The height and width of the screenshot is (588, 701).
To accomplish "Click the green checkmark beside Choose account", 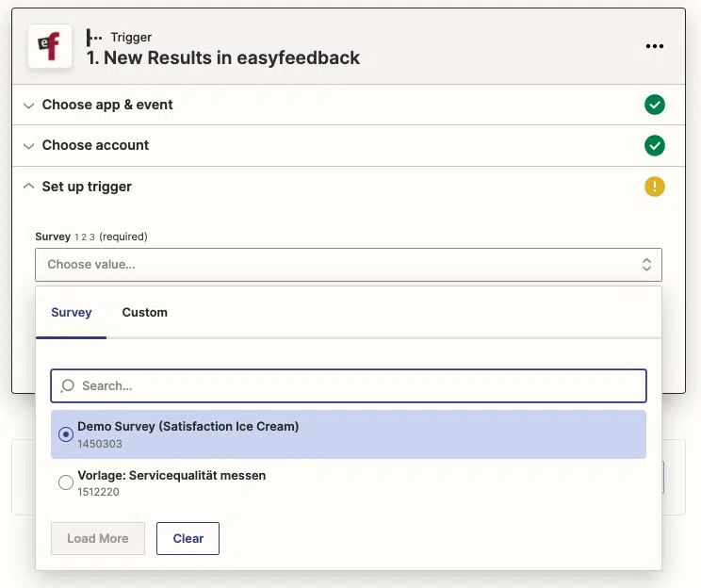I will [655, 145].
